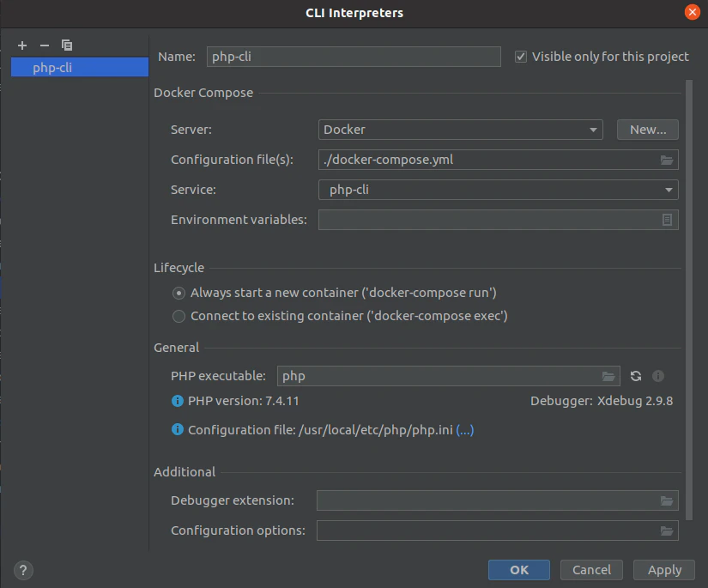Click the Debugger: Xdebug 2.9.8 text
Image resolution: width=708 pixels, height=588 pixels.
602,401
